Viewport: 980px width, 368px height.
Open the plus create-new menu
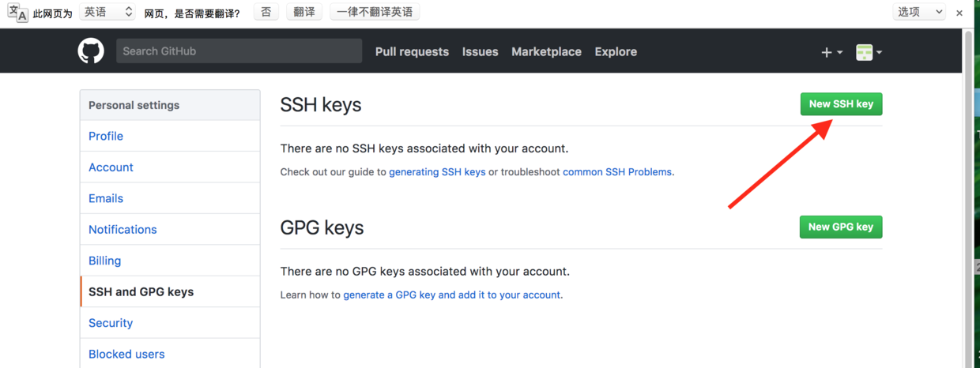831,52
